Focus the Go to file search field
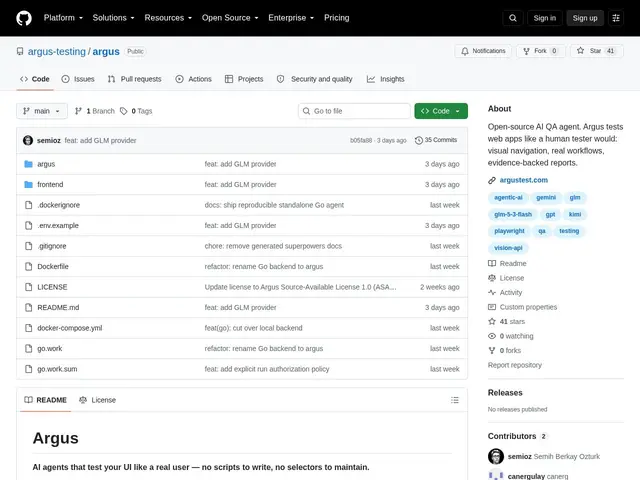Screen dimensions: 640x480 click(354, 111)
